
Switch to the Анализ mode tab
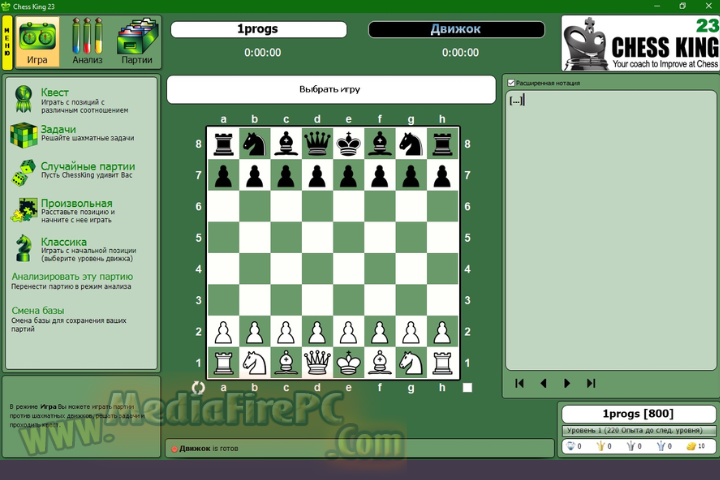(x=87, y=42)
